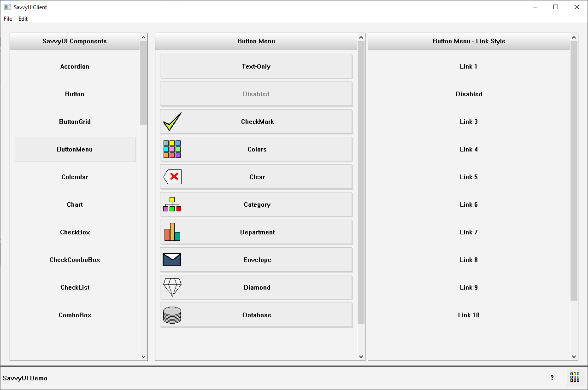Click Button Menu panel scroll up arrow

pyautogui.click(x=361, y=37)
